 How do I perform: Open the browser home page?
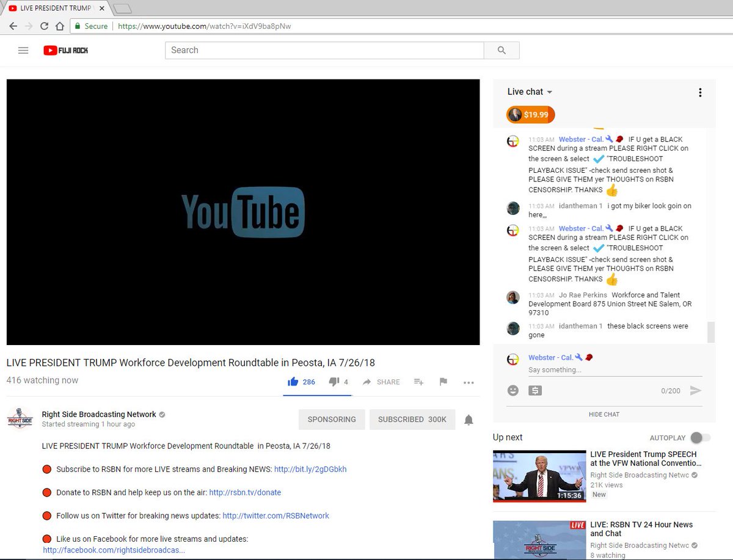tap(59, 26)
